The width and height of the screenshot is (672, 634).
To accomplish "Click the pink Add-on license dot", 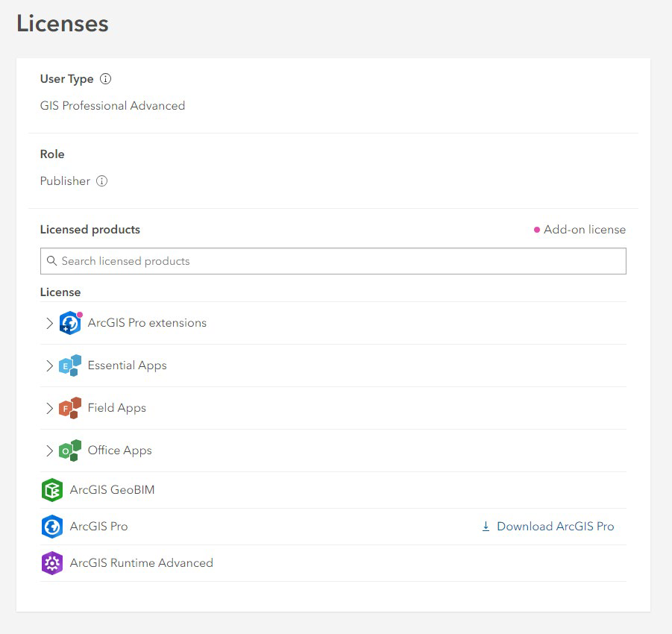I will pyautogui.click(x=536, y=230).
